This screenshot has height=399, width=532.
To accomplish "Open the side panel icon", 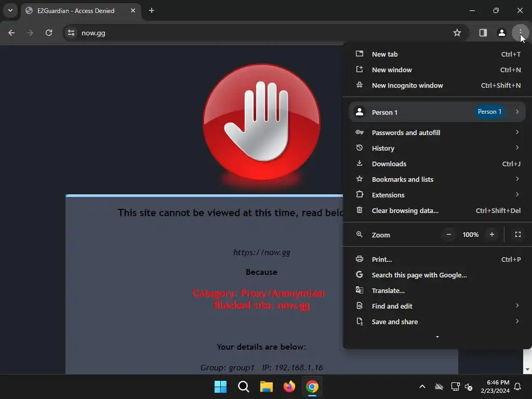I will coord(483,33).
